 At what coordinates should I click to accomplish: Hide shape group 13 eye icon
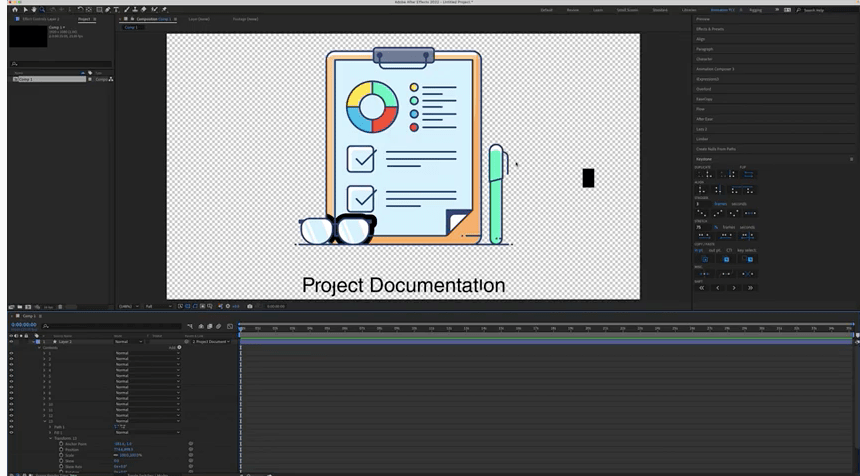(x=11, y=421)
